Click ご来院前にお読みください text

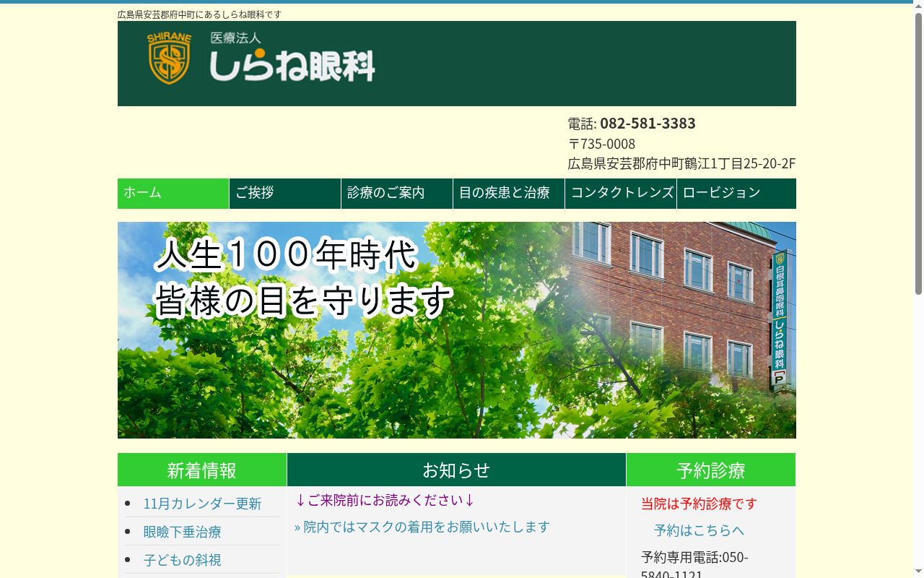click(x=384, y=500)
